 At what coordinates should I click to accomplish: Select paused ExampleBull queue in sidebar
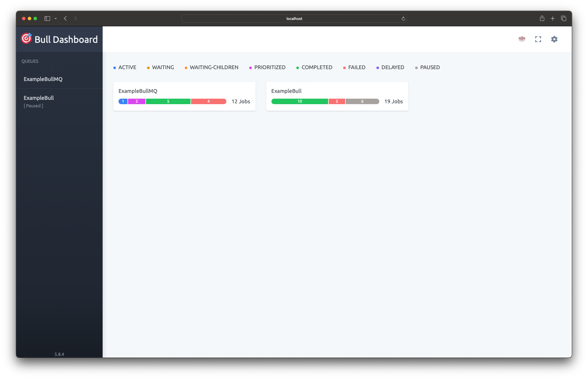click(39, 98)
